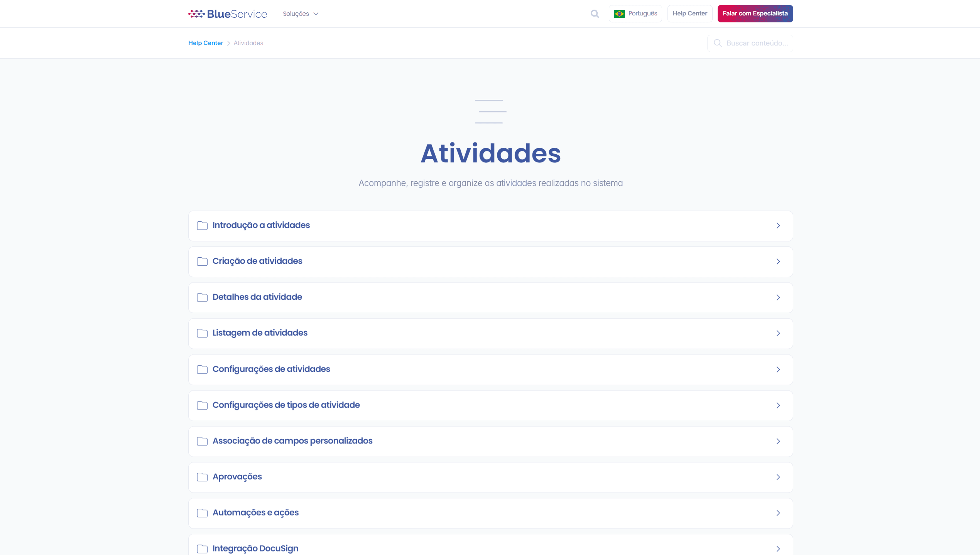Viewport: 980px width, 555px height.
Task: Click chevron on Automações e ações row
Action: point(778,513)
